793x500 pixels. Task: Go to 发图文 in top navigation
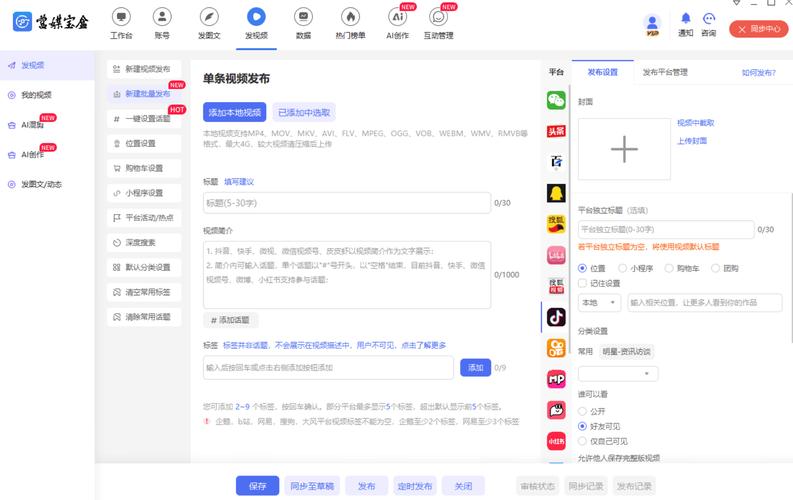point(209,23)
